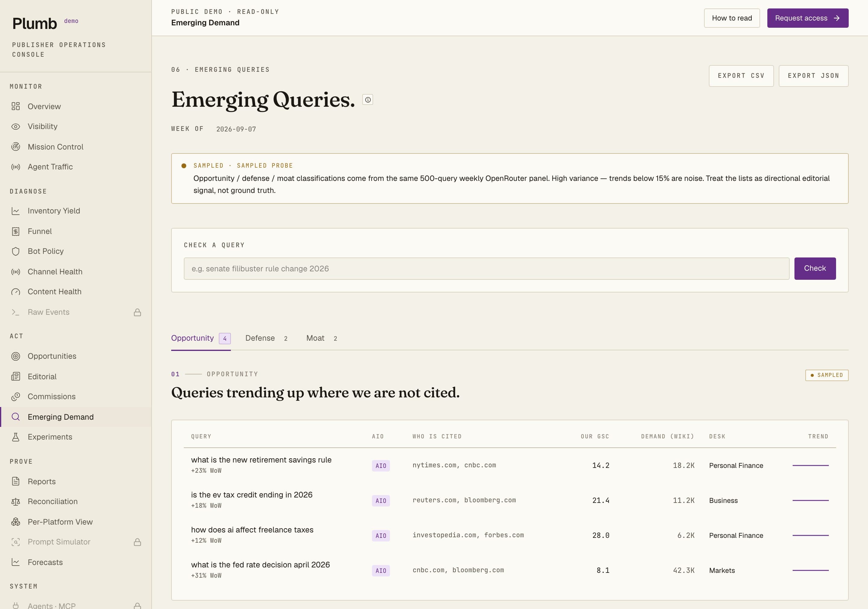Image resolution: width=868 pixels, height=609 pixels.
Task: Click query 'is the ev tax credit ending in 2026'
Action: [x=251, y=495]
